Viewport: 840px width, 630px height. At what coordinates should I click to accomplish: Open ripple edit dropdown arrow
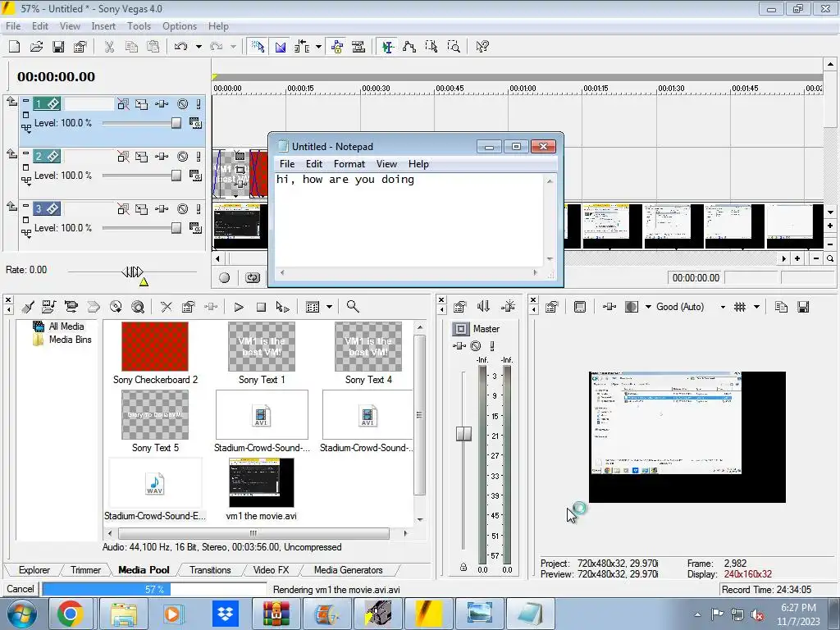(319, 47)
